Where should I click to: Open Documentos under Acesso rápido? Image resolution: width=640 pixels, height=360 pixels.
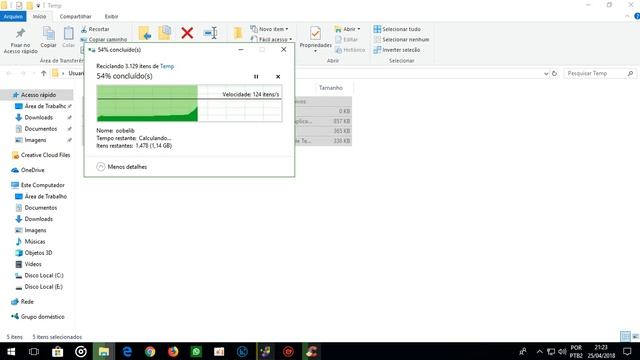[x=40, y=129]
